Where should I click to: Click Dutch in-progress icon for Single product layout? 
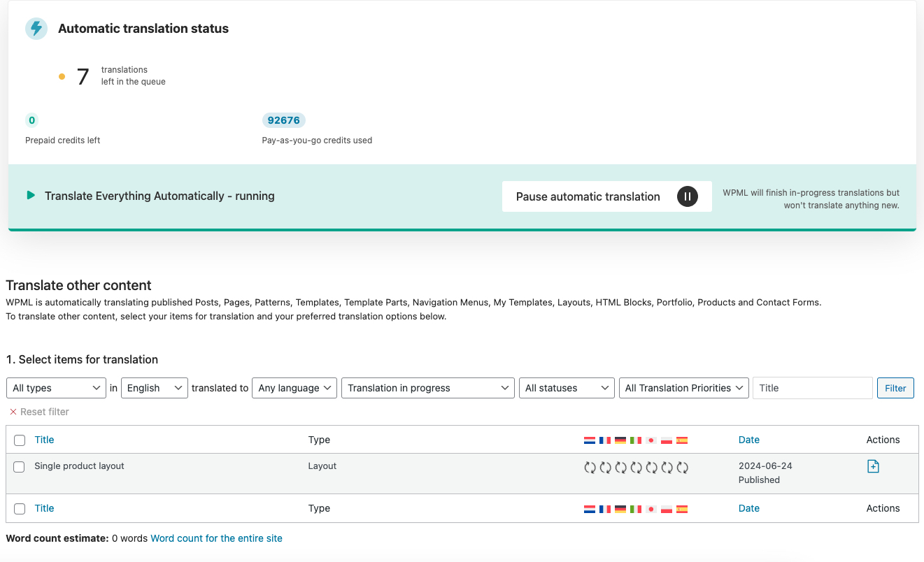(590, 468)
